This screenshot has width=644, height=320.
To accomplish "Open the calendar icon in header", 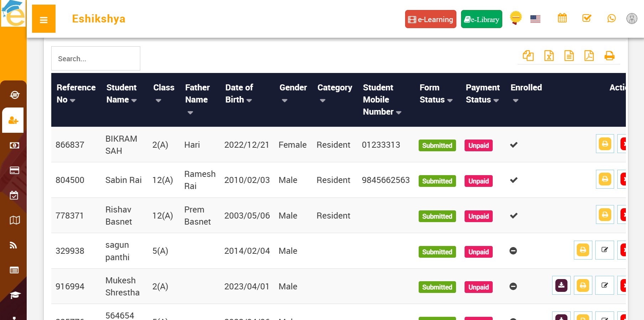I will click(x=562, y=18).
